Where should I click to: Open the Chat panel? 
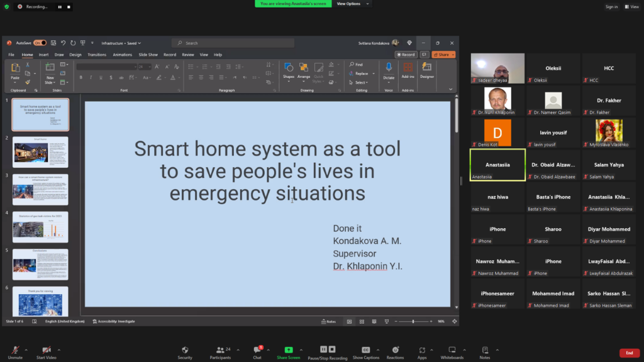pyautogui.click(x=257, y=349)
